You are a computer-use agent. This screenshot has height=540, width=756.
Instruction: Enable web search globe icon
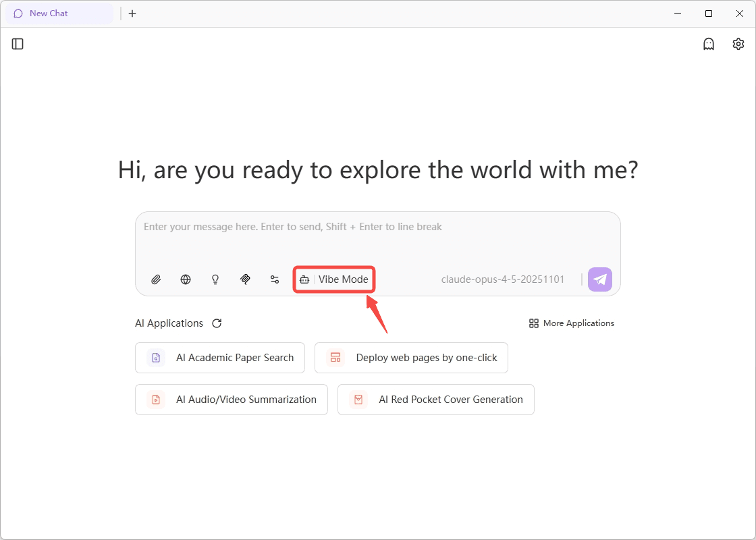point(186,279)
